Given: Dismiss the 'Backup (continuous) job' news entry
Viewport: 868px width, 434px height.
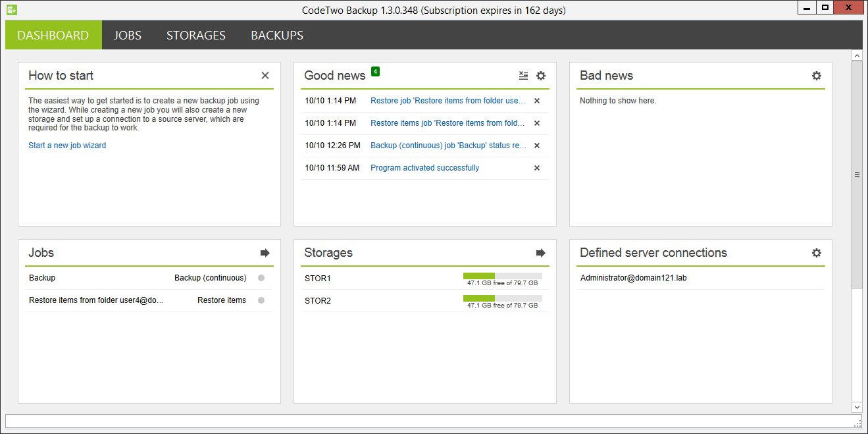Looking at the screenshot, I should point(537,146).
